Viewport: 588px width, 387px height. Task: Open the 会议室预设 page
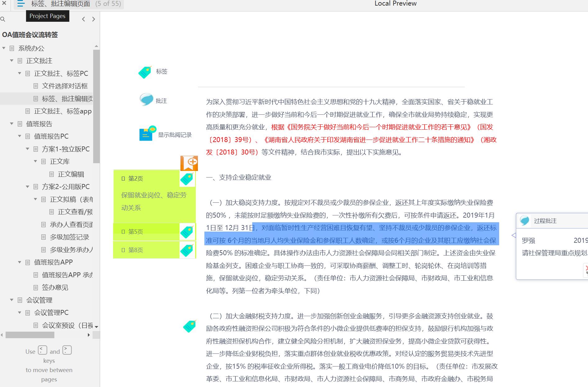point(67,325)
